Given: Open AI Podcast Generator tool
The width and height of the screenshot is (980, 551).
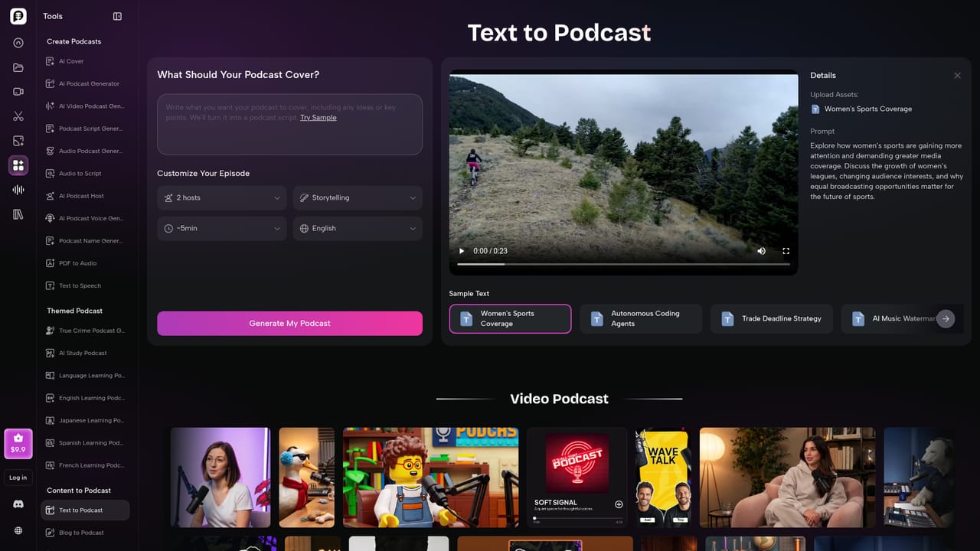Looking at the screenshot, I should click(85, 83).
